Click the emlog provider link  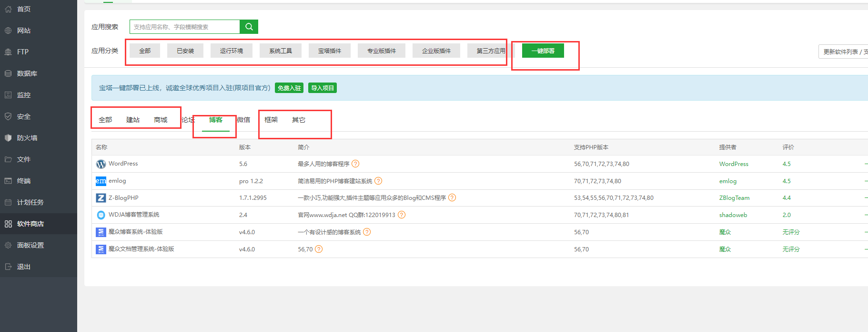coord(728,181)
